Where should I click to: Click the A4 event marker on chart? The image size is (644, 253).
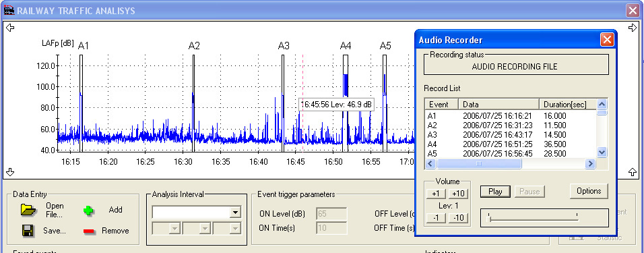pyautogui.click(x=346, y=46)
